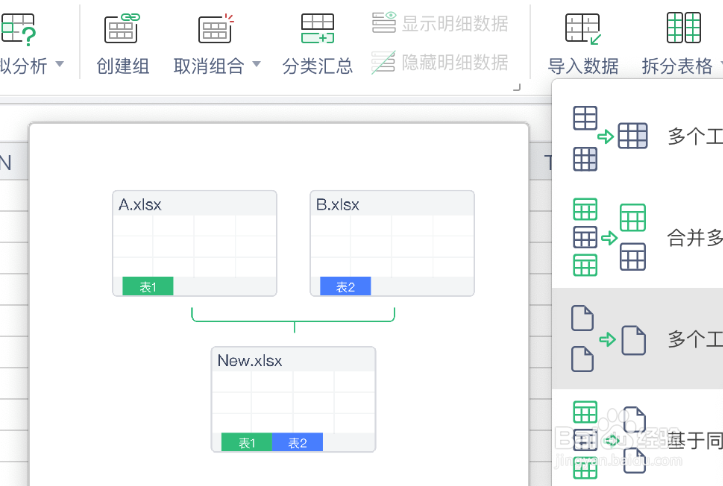723x486 pixels.
Task: Click the green 表1 tab in A.xlsx
Action: point(148,287)
